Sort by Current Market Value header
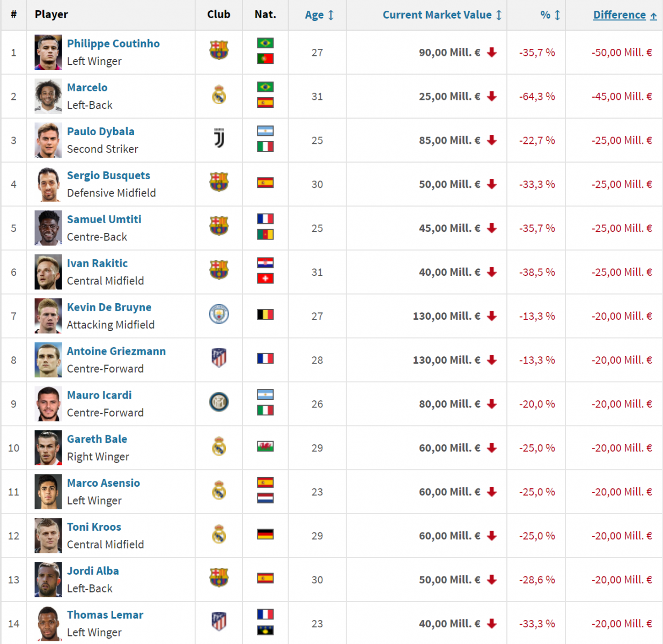The height and width of the screenshot is (644, 663). point(442,15)
